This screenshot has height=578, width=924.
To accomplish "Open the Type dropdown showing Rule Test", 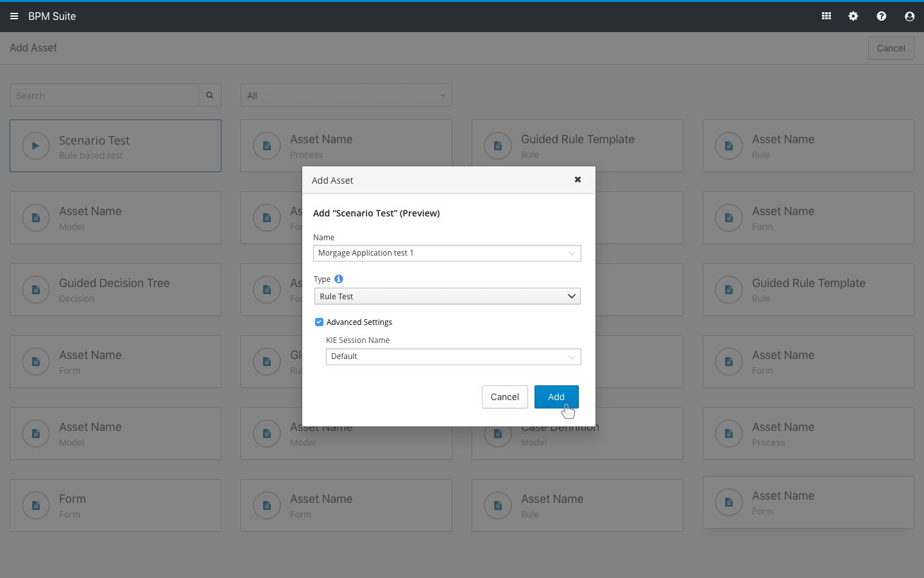I will pyautogui.click(x=447, y=296).
